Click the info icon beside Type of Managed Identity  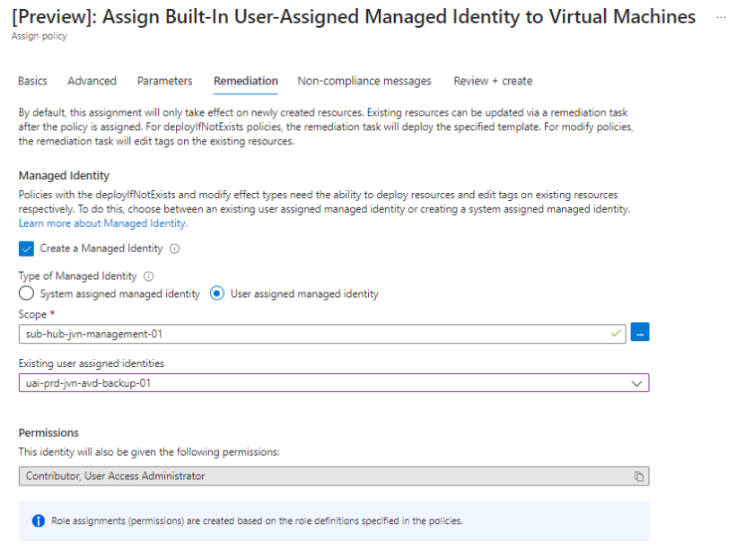click(149, 276)
